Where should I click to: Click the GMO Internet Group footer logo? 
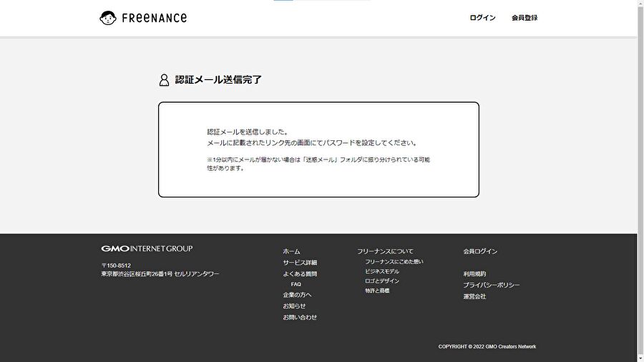[147, 249]
